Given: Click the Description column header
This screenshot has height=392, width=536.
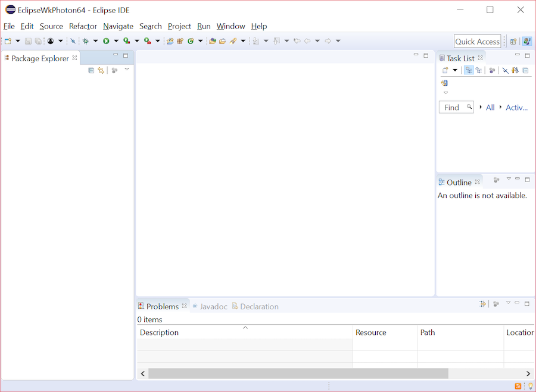Looking at the screenshot, I should click(159, 333).
